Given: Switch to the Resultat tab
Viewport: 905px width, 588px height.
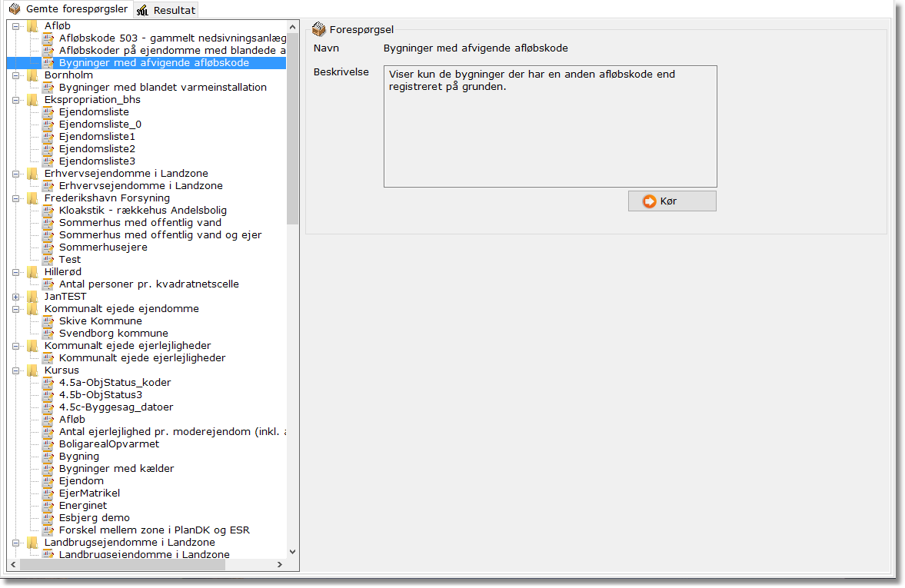Looking at the screenshot, I should [x=166, y=10].
